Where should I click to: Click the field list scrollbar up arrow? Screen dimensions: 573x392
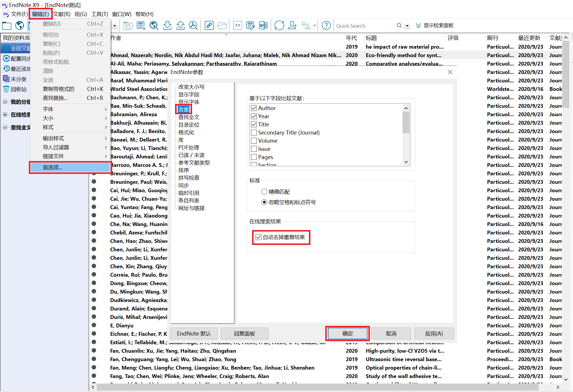pos(406,108)
